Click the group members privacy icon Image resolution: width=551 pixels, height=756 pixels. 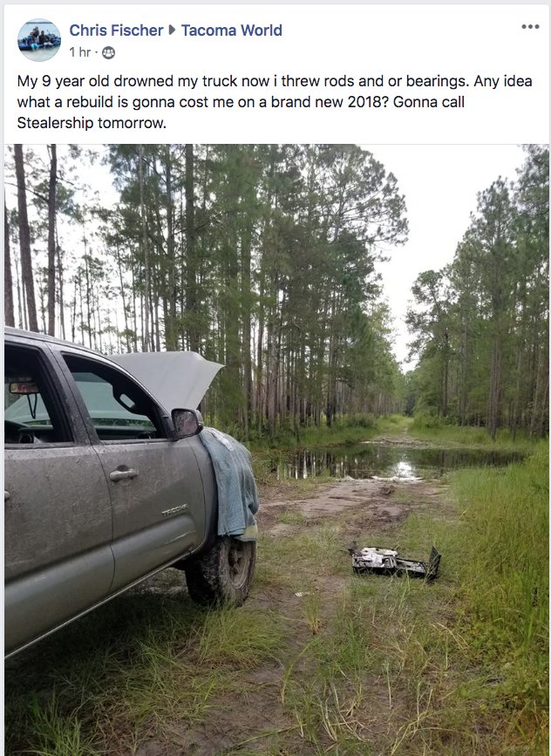pyautogui.click(x=108, y=52)
